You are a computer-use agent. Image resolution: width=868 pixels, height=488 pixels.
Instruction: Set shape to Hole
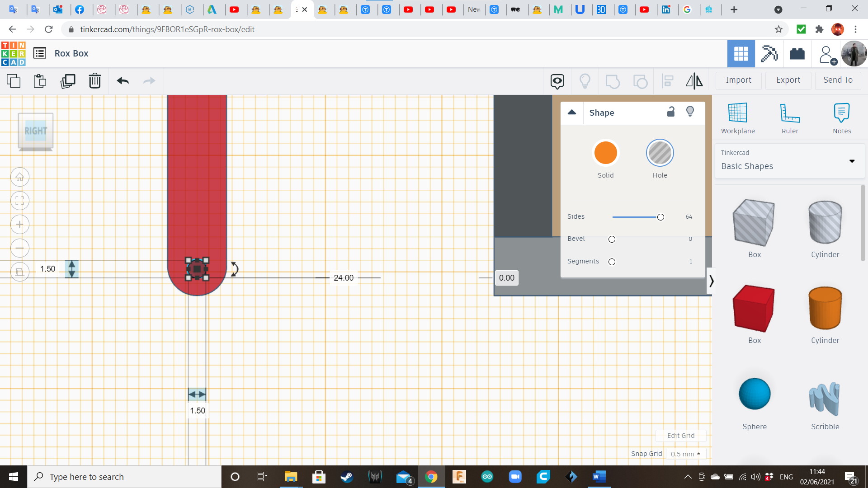pyautogui.click(x=660, y=153)
